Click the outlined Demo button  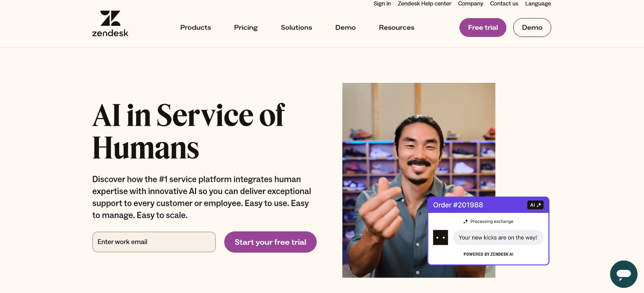click(x=532, y=28)
